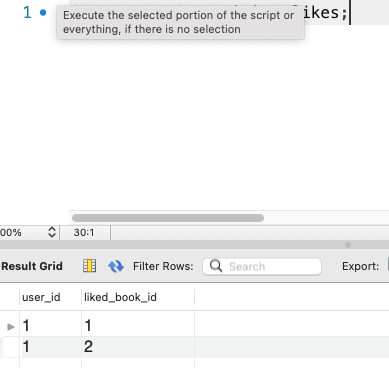
Task: Open the zoom percentage stepper arrows
Action: (x=52, y=232)
